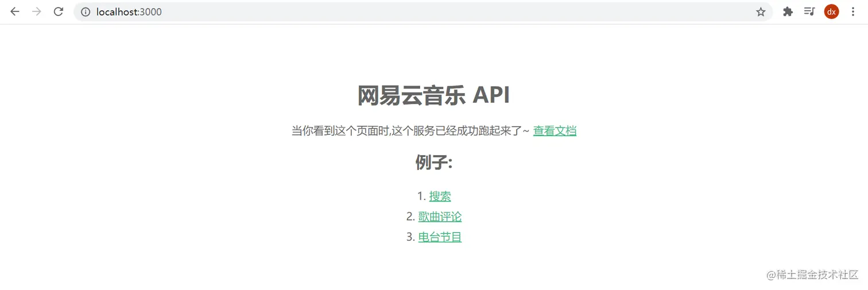Open the Chrome three-dot menu
Image resolution: width=868 pixels, height=290 pixels.
(852, 11)
